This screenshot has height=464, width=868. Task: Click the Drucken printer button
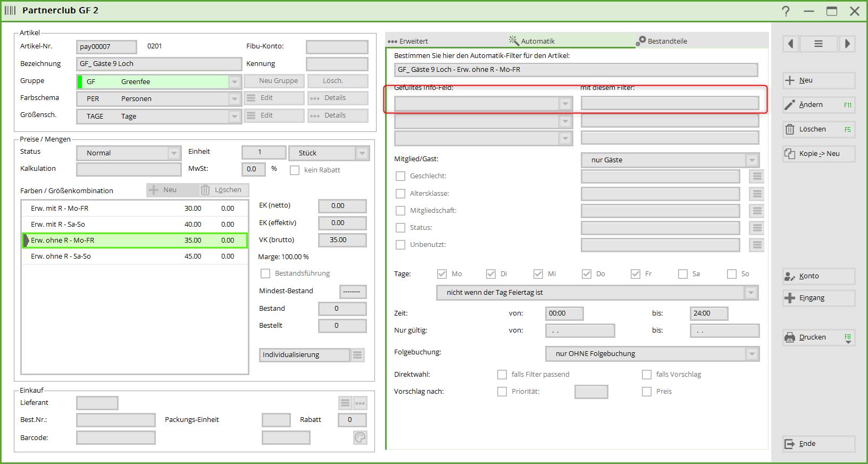[819, 337]
